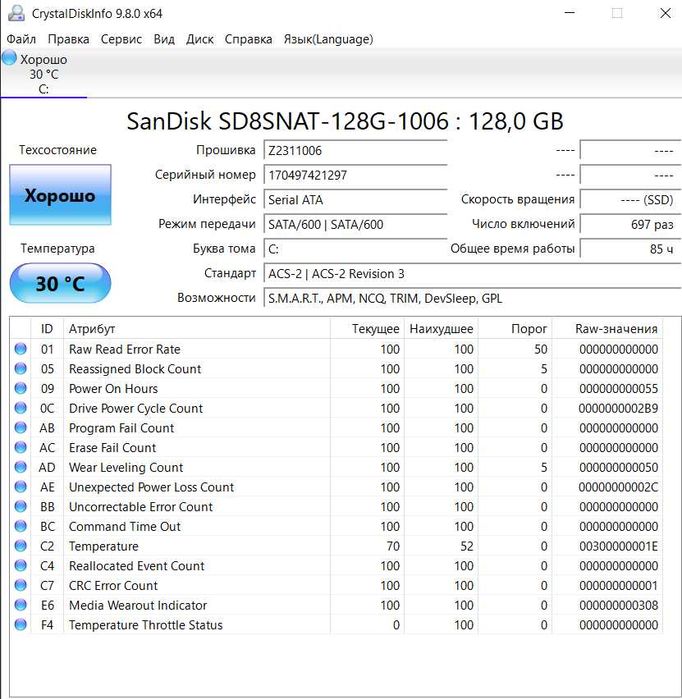Viewport: 682px width, 699px height.
Task: Click raw value 000000000050 of Wear Leveling
Action: click(618, 467)
